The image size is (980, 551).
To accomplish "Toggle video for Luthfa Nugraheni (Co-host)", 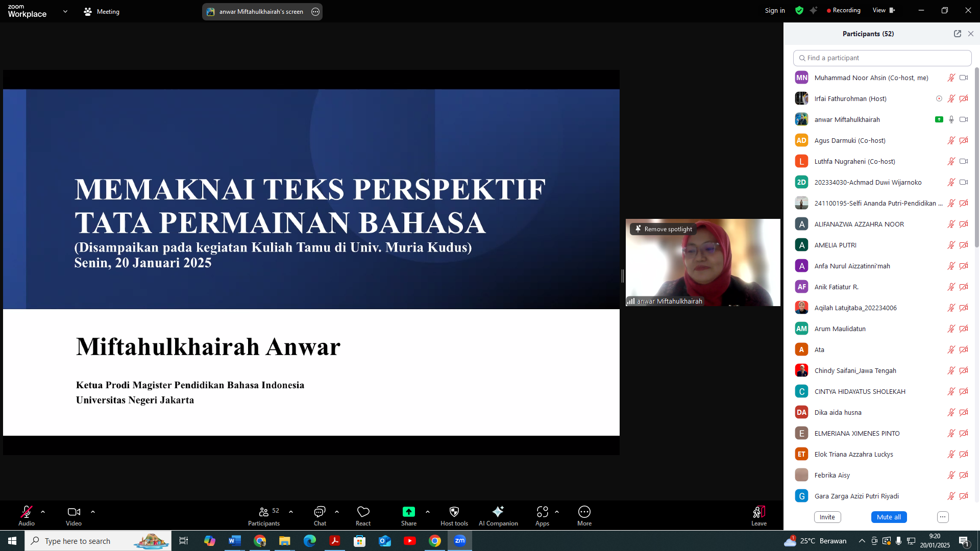I will 964,161.
